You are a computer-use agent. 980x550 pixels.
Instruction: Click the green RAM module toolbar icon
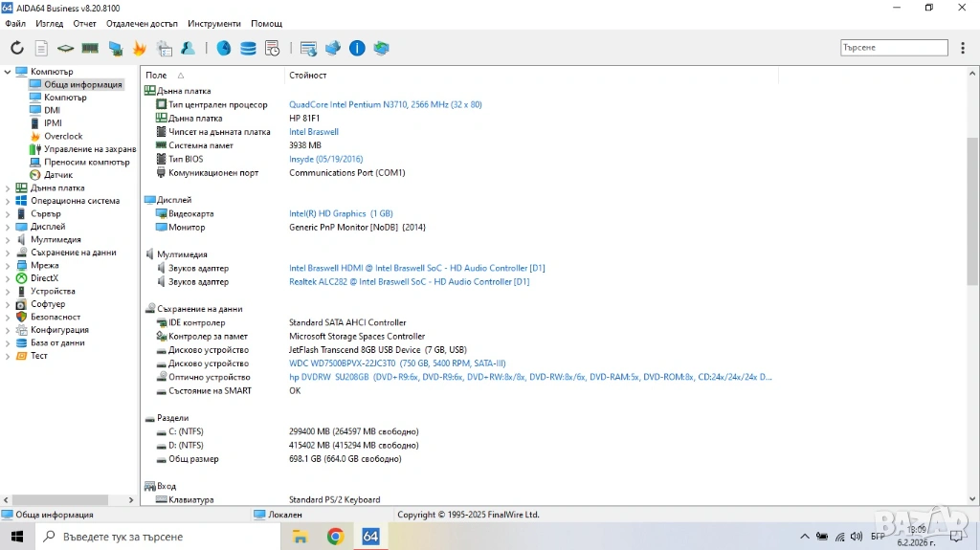tap(90, 48)
